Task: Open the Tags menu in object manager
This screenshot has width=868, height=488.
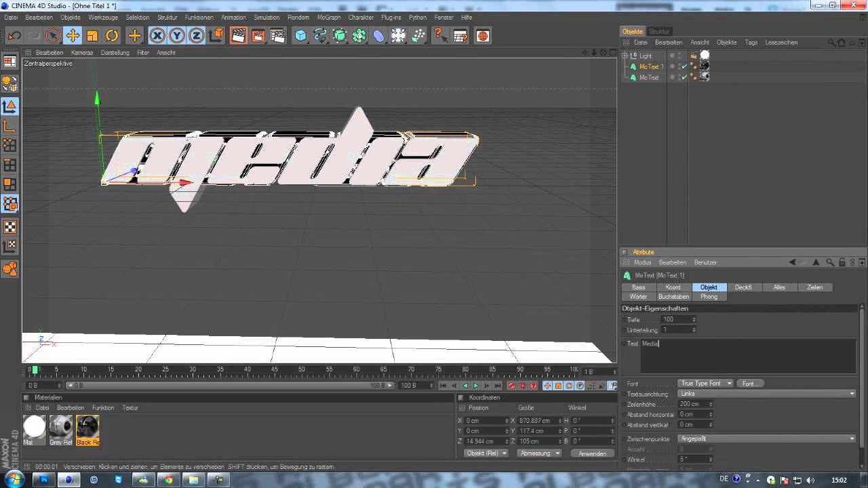Action: (x=751, y=42)
